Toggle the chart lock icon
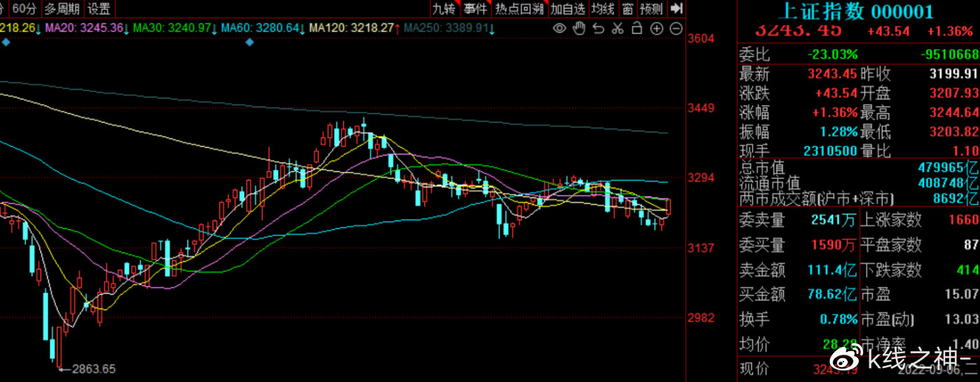Screen dimensions: 980x382 pyautogui.click(x=636, y=28)
